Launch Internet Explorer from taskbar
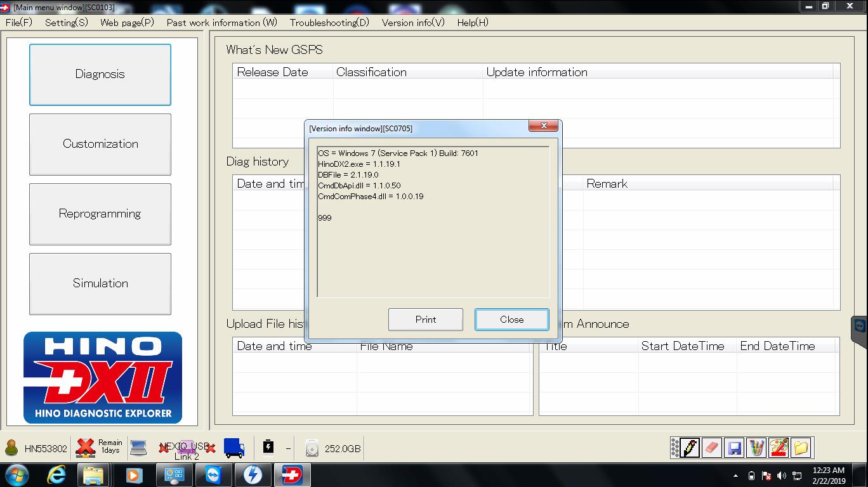This screenshot has width=868, height=487. pos(56,474)
